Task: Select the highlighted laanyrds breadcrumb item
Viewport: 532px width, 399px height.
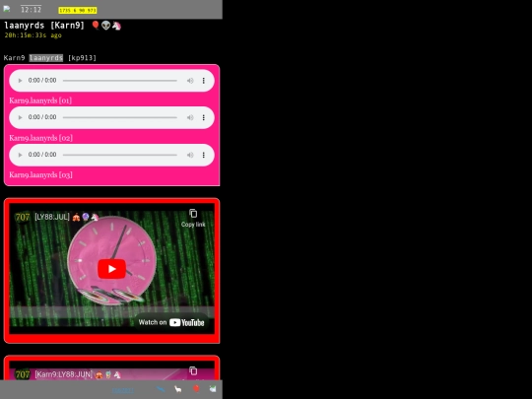Action: point(46,58)
